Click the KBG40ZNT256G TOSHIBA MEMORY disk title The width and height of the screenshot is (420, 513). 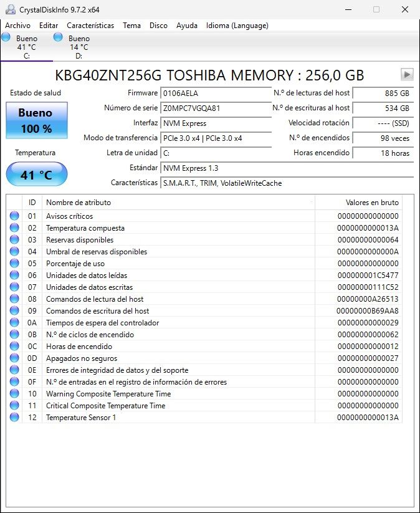click(x=209, y=75)
